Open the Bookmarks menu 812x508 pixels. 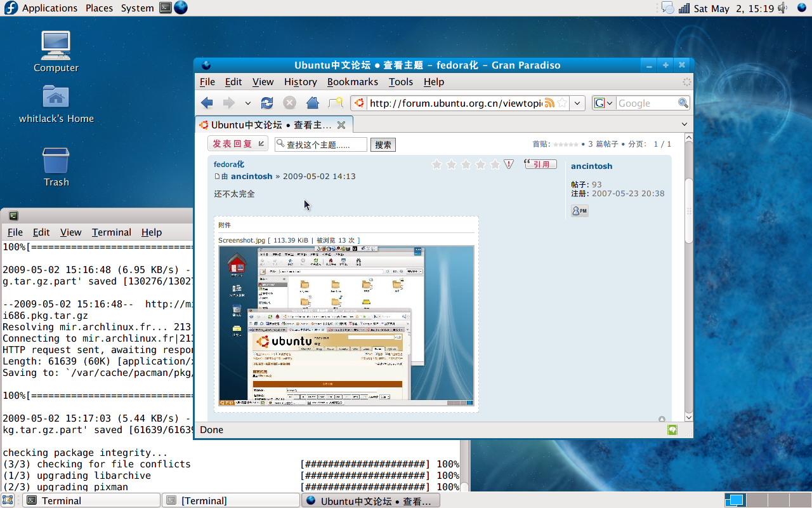(353, 82)
